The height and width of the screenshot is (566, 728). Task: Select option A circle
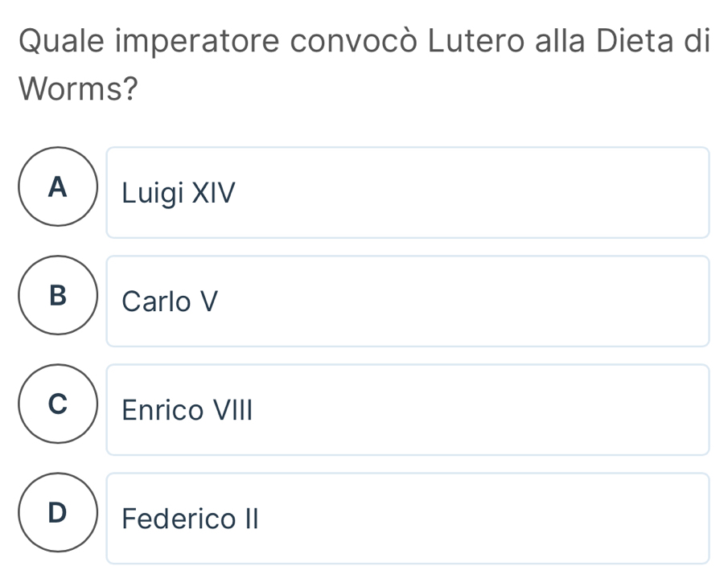tap(56, 188)
